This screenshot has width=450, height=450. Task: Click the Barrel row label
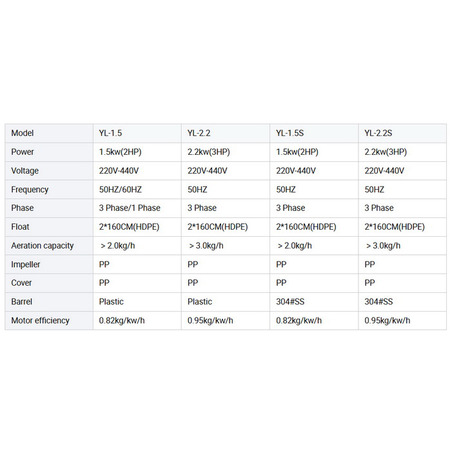click(49, 302)
